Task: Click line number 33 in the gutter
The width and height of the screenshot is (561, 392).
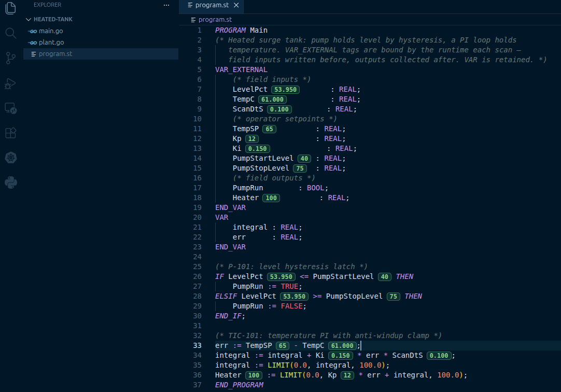Action: [x=197, y=345]
